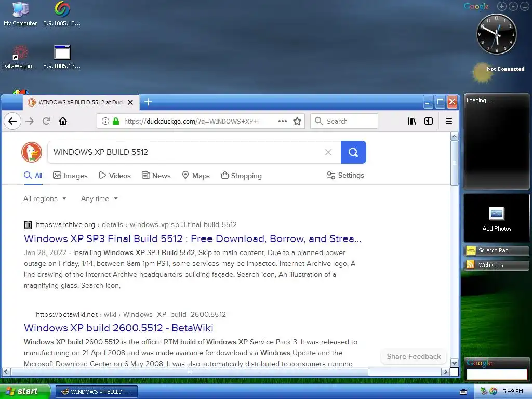Click the vertical scrollbar up arrow
This screenshot has height=399, width=532.
tap(454, 137)
